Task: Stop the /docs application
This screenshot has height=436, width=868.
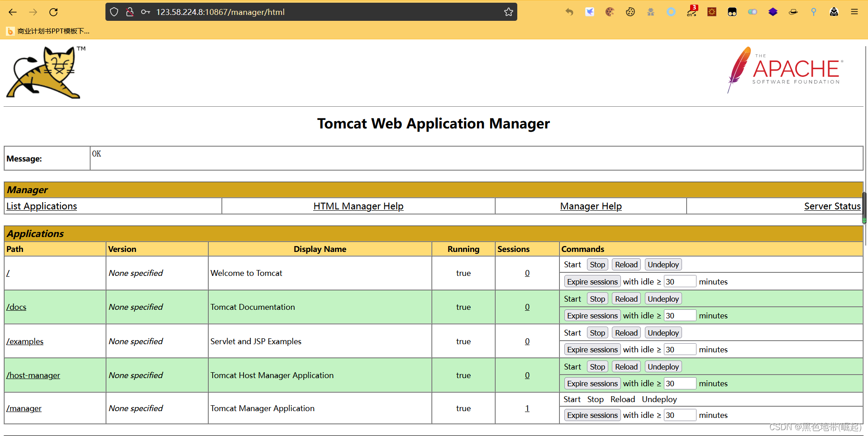Action: [x=597, y=299]
